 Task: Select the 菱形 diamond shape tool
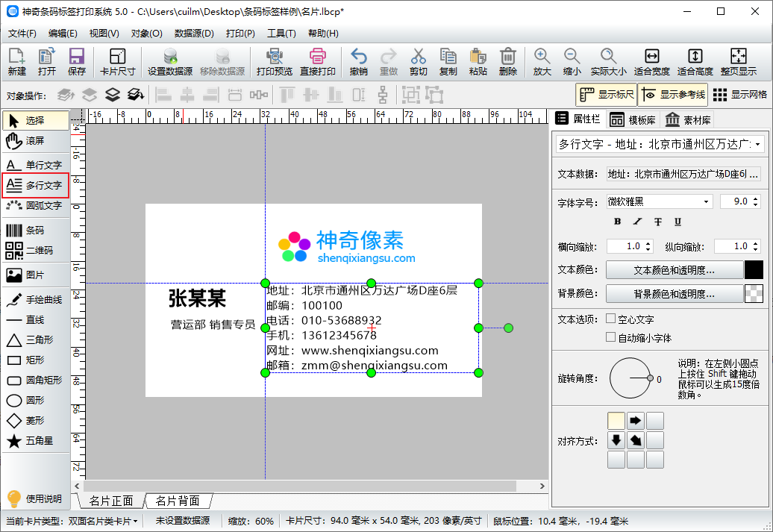[x=36, y=421]
